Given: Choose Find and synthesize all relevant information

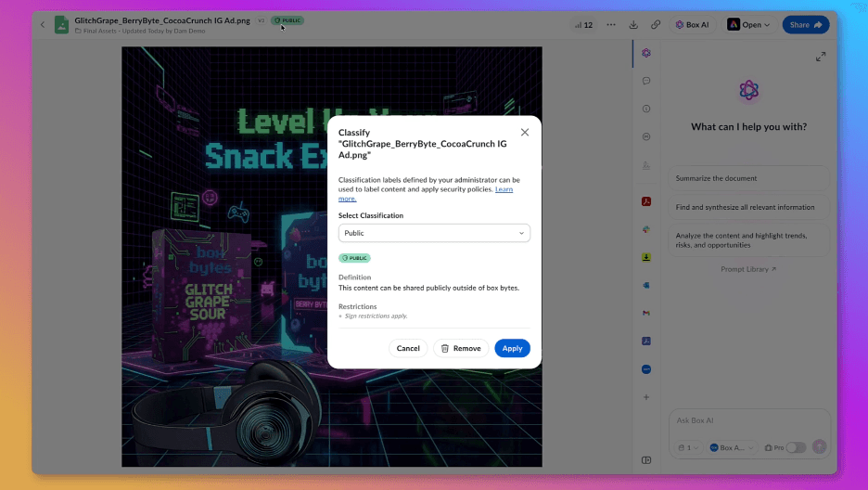Looking at the screenshot, I should point(749,207).
